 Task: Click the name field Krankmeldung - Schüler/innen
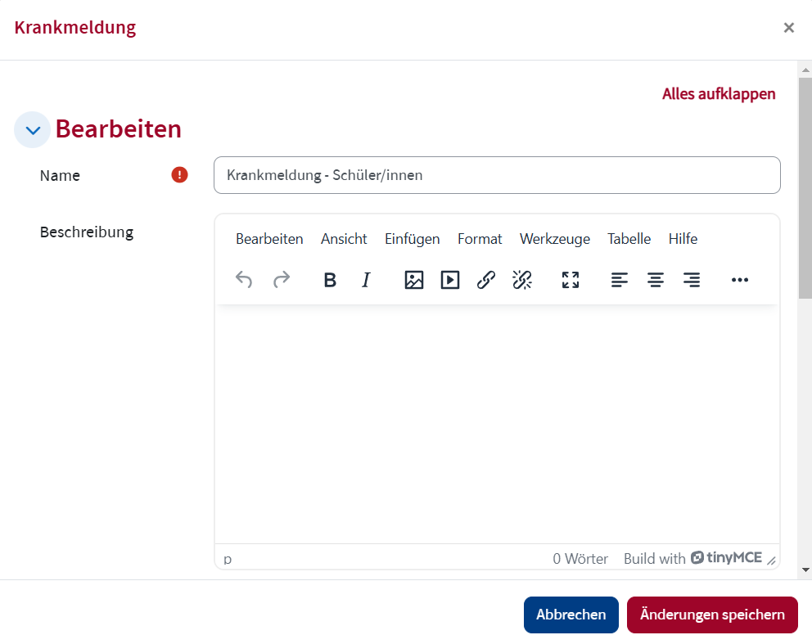497,174
